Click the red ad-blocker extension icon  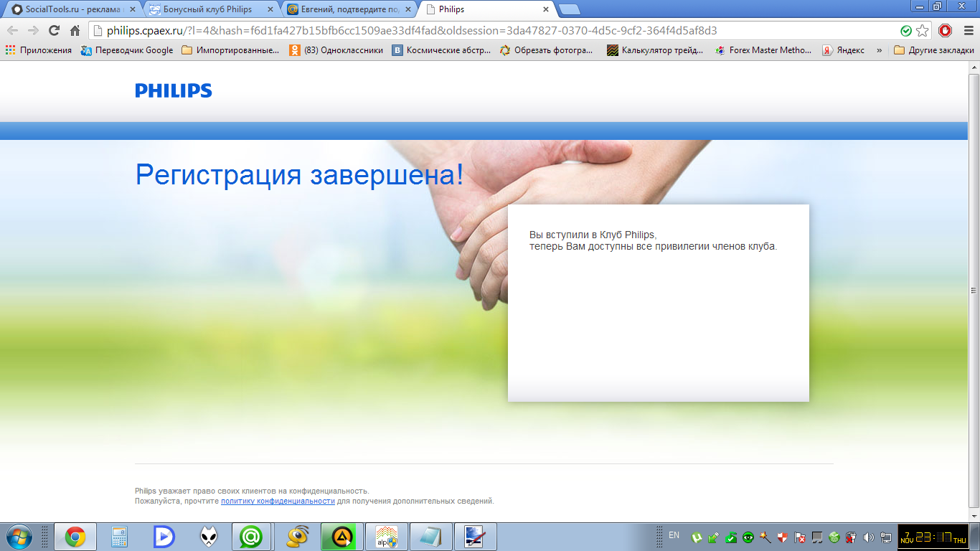(x=945, y=31)
